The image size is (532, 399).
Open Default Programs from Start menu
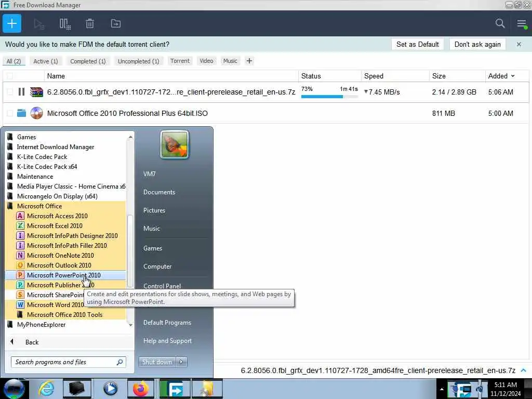point(167,323)
